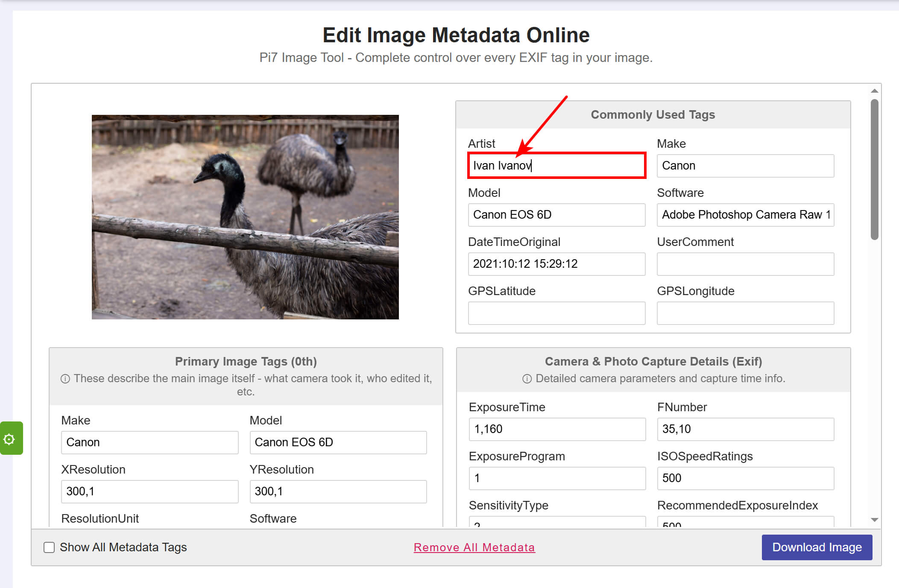Click the scrollbar down arrow
Viewport: 899px width, 588px height.
click(874, 520)
